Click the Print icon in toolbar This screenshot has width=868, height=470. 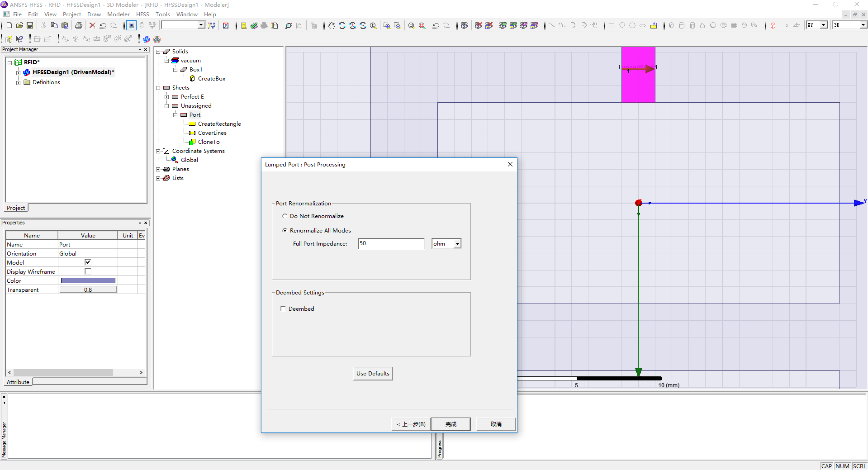click(x=79, y=25)
